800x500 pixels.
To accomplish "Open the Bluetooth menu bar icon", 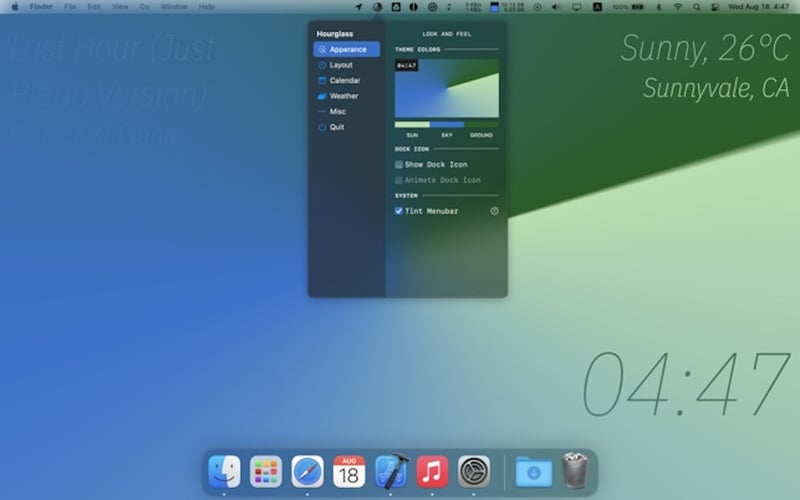I will [658, 7].
